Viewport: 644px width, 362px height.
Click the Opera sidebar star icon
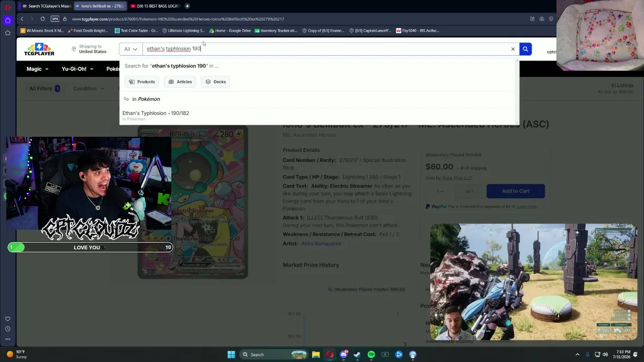pyautogui.click(x=8, y=33)
